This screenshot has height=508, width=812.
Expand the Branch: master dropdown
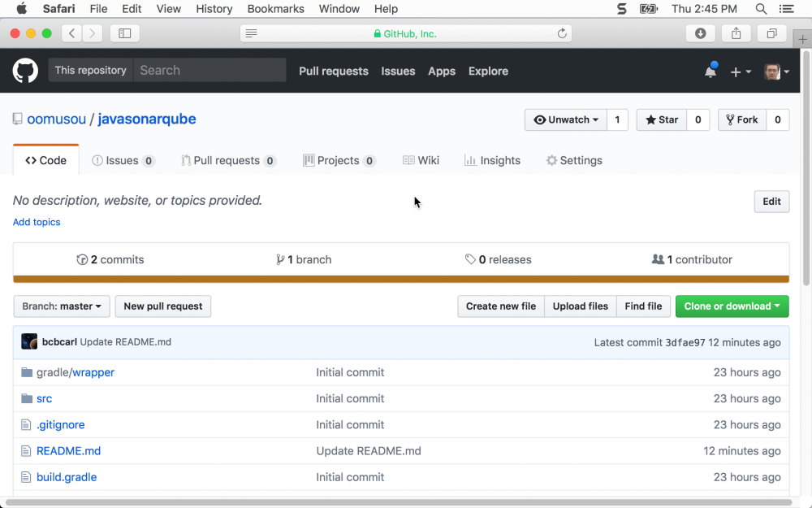pyautogui.click(x=62, y=306)
